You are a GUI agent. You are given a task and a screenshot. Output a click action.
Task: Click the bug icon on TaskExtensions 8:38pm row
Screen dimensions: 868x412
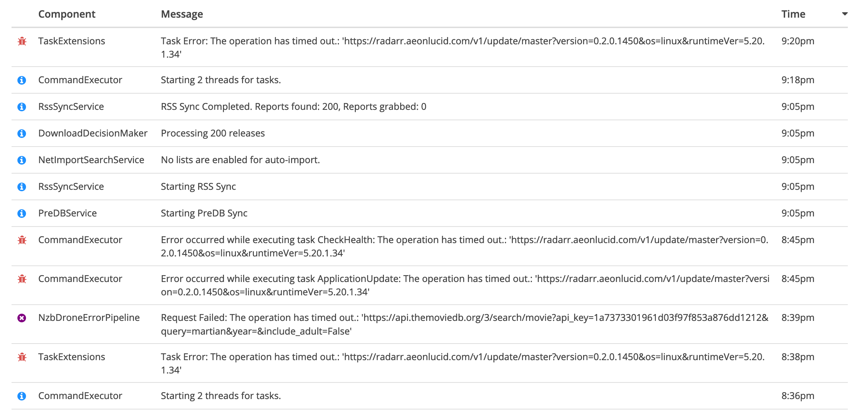22,357
